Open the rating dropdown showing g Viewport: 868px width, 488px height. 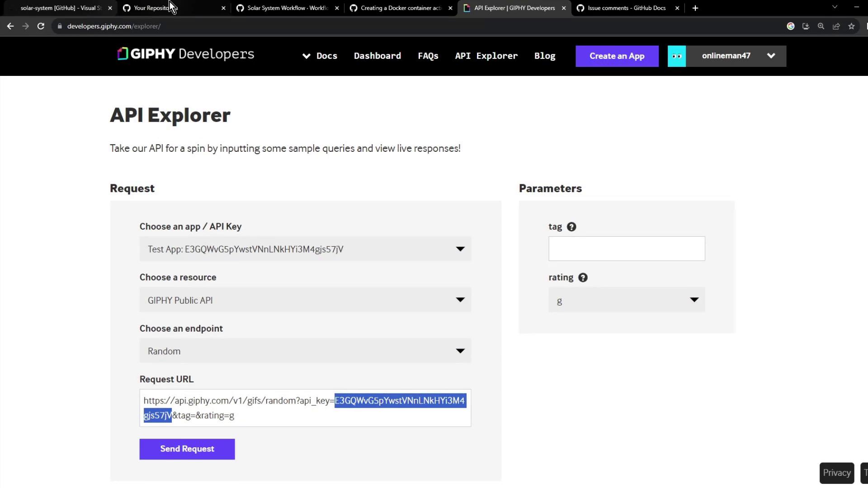[627, 300]
